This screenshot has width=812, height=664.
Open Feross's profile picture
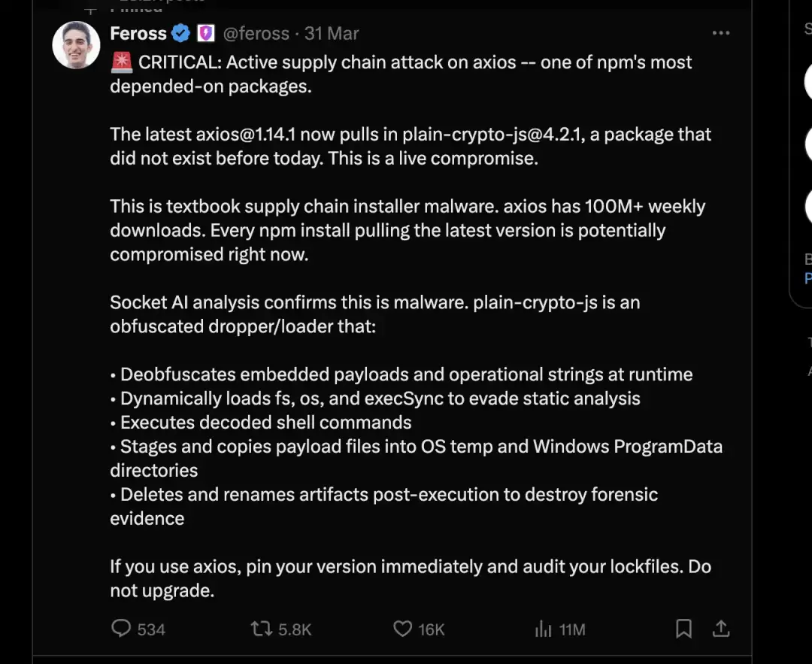point(76,45)
